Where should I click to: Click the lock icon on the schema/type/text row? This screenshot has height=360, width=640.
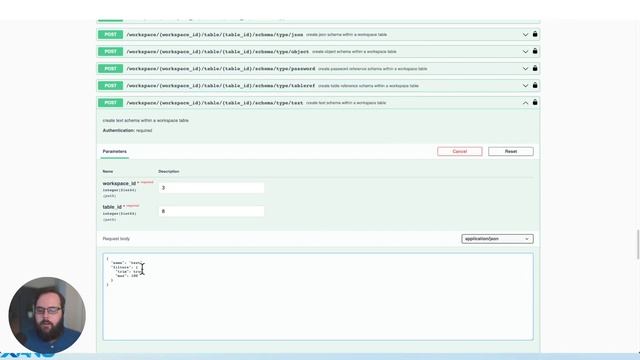point(535,102)
